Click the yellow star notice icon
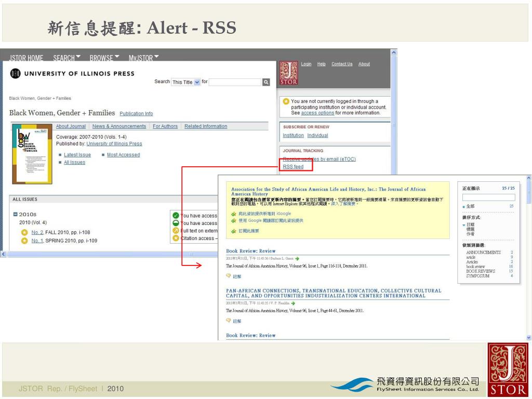 point(286,101)
